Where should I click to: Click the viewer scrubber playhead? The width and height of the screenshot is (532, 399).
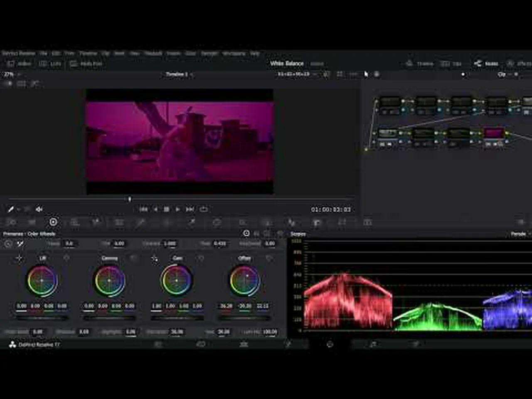130,199
